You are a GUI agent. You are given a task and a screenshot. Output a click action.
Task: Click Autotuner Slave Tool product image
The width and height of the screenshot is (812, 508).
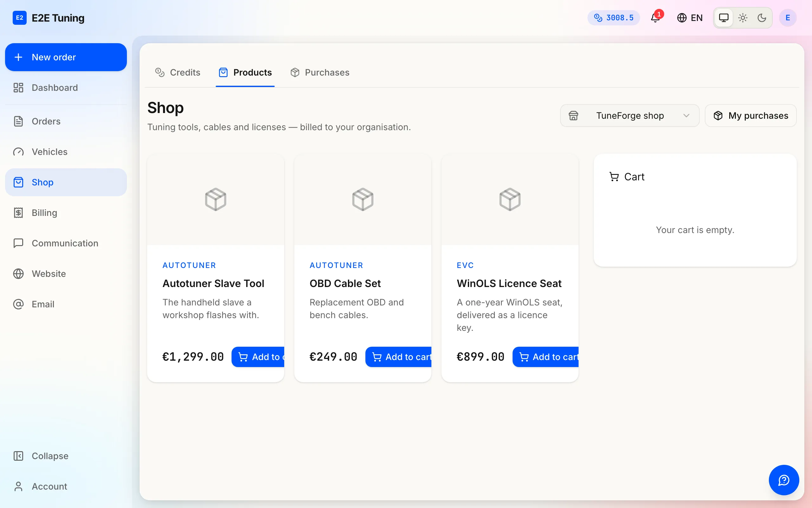216,200
